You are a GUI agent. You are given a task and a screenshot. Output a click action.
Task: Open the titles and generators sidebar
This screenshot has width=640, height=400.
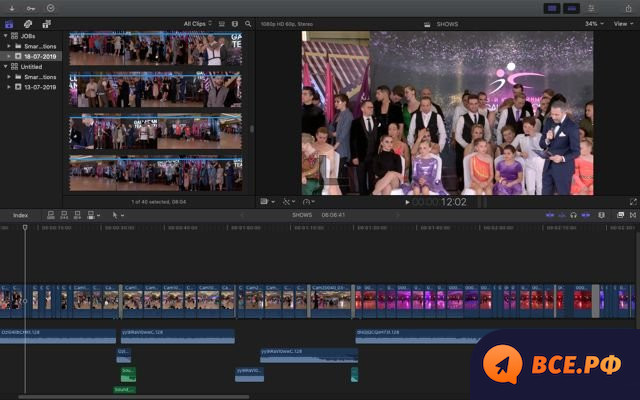[46, 23]
